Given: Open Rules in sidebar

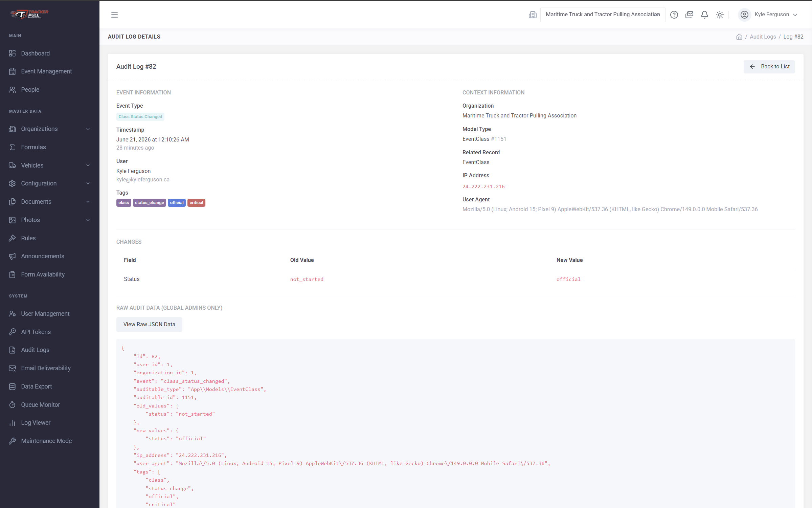Looking at the screenshot, I should point(50,238).
